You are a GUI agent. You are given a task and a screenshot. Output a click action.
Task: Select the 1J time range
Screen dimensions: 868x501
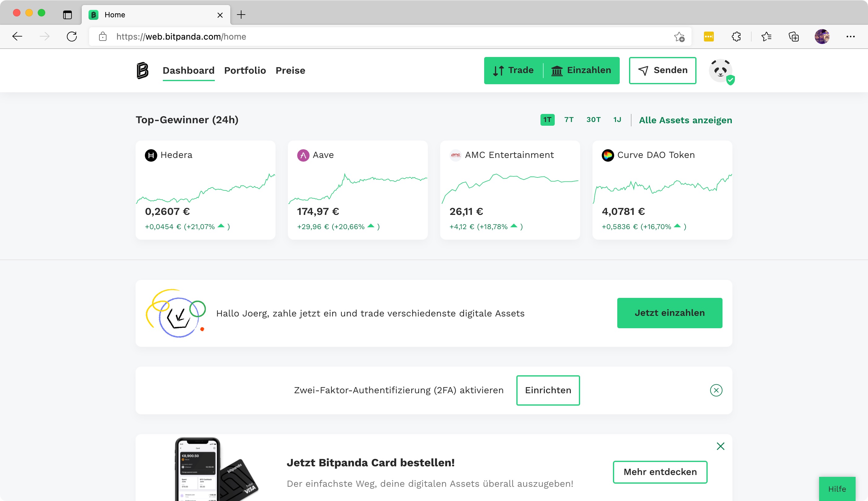(x=617, y=120)
